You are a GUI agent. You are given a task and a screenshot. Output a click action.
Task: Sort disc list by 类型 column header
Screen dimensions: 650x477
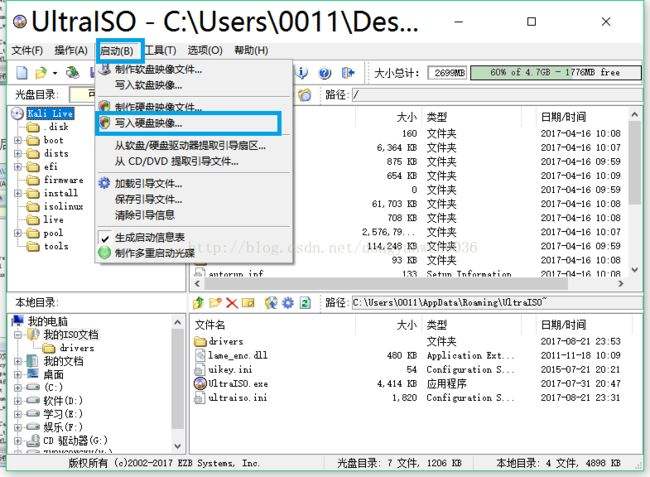(437, 117)
